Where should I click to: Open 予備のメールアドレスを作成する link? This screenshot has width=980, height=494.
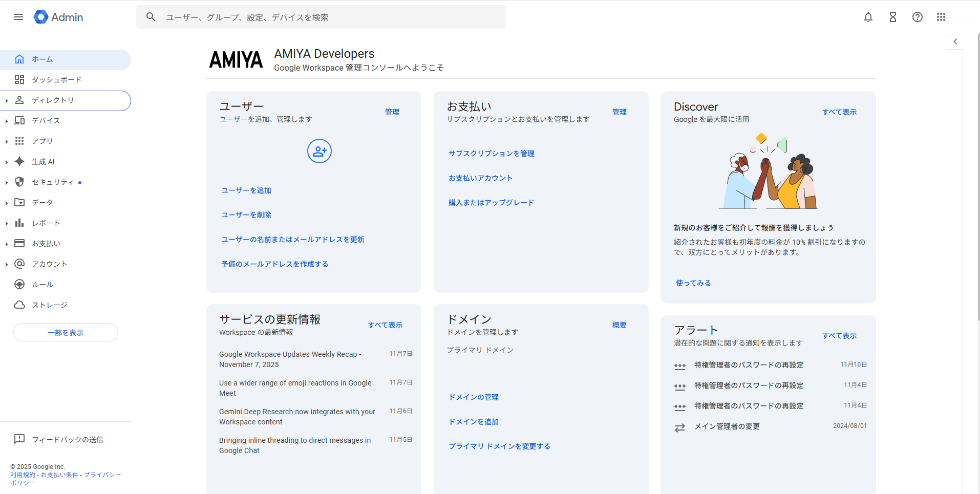point(275,264)
